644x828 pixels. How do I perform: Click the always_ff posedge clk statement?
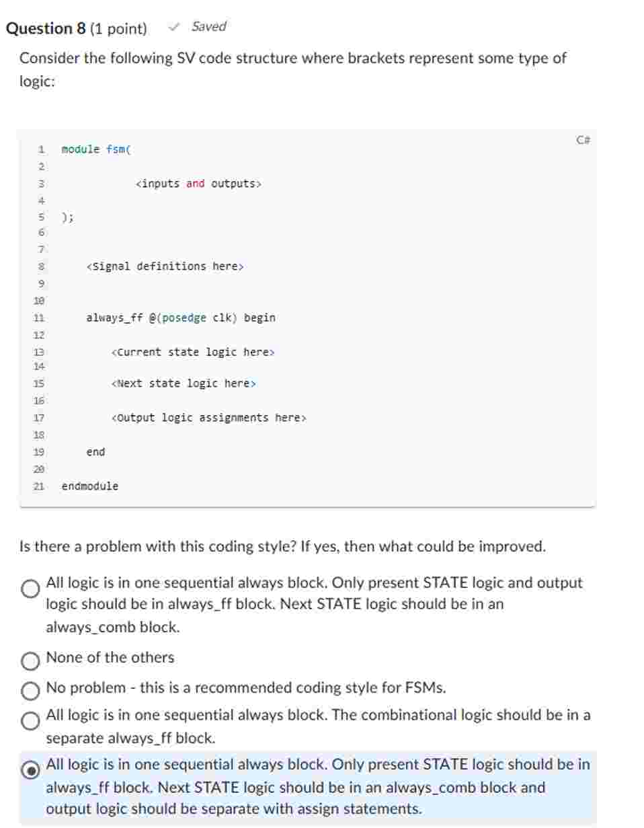pos(180,318)
